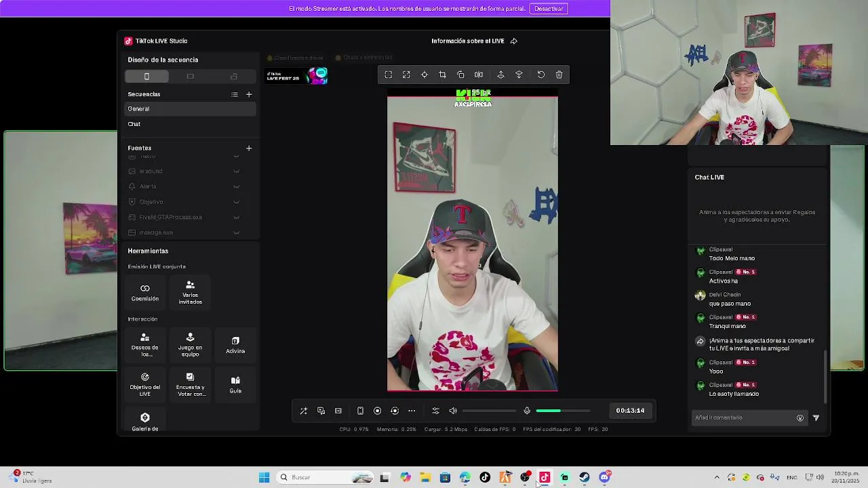Open Steam from the taskbar
This screenshot has height=488, width=868.
pyautogui.click(x=585, y=477)
